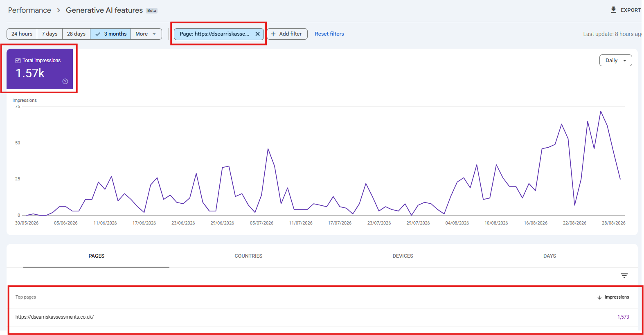Open the More date range dropdown
644x335 pixels.
(146, 34)
